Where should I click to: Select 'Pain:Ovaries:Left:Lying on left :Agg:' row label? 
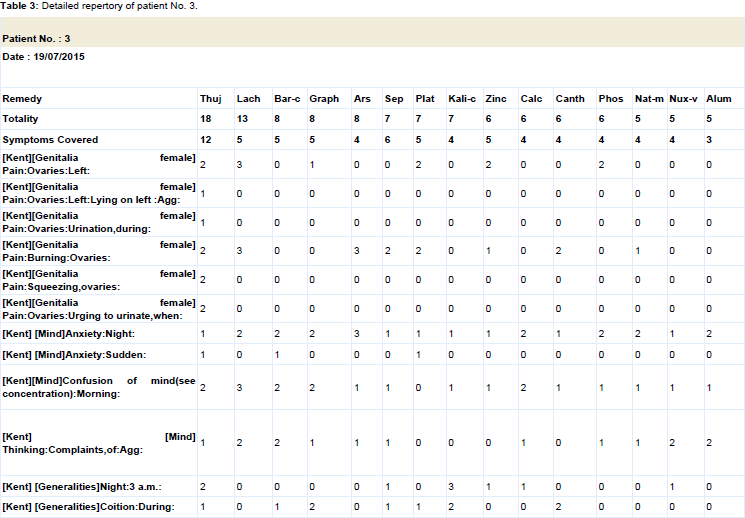tap(99, 193)
